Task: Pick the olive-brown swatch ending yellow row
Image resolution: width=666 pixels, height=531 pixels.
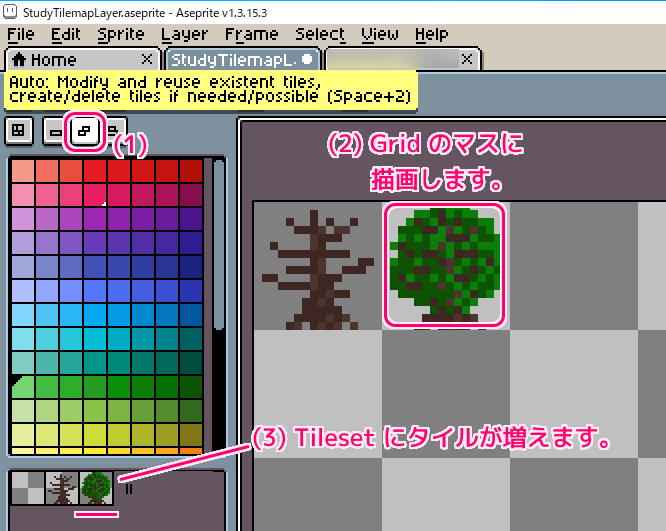Action: 191,435
